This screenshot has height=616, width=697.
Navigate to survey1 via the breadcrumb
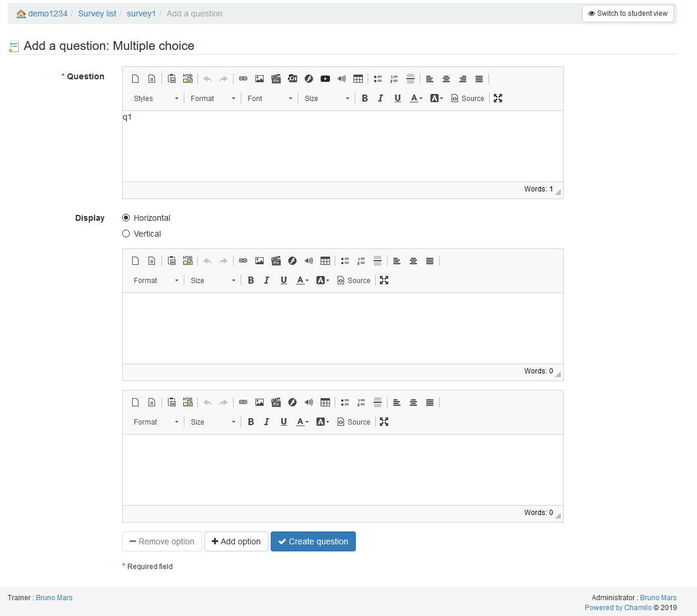(x=141, y=13)
